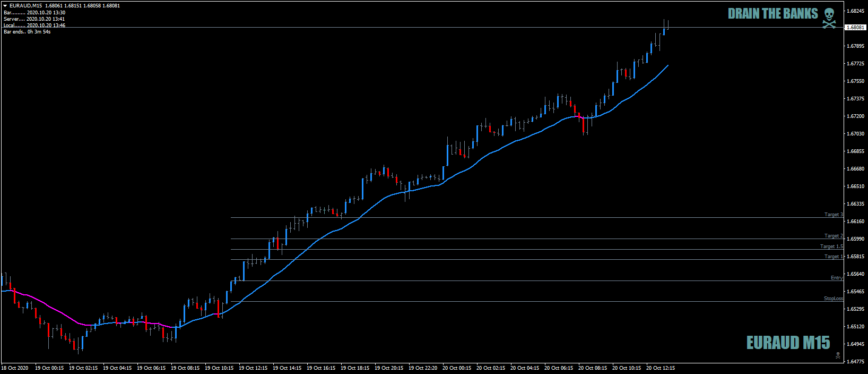
Task: Click the '20 Oct 12:15' time axis label
Action: click(661, 368)
